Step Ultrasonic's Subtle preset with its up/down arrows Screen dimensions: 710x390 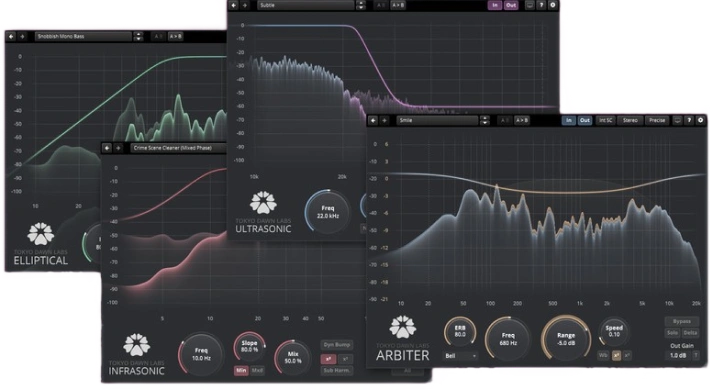[360, 5]
